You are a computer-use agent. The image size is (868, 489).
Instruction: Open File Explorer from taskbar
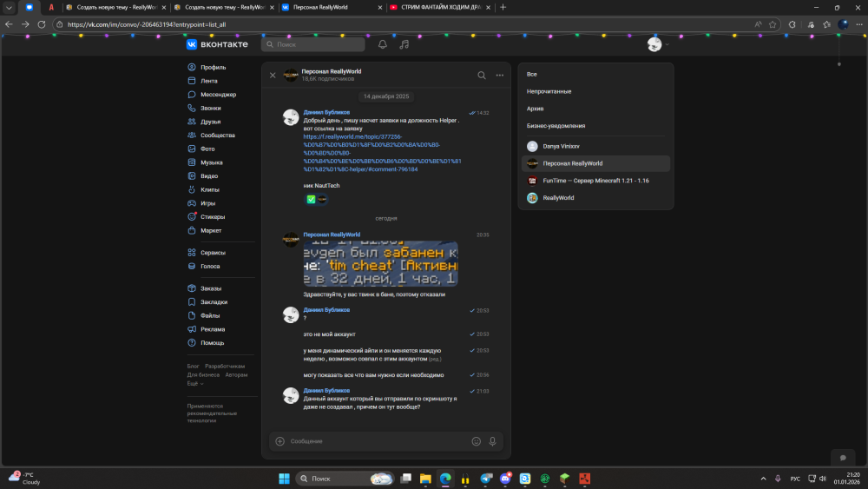(x=425, y=479)
